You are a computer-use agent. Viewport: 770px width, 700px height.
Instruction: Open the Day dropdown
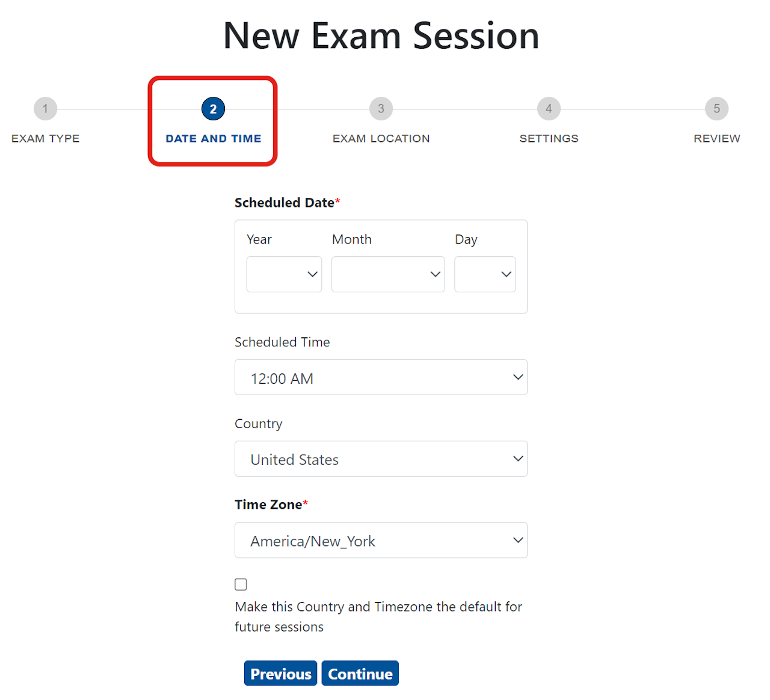coord(485,274)
